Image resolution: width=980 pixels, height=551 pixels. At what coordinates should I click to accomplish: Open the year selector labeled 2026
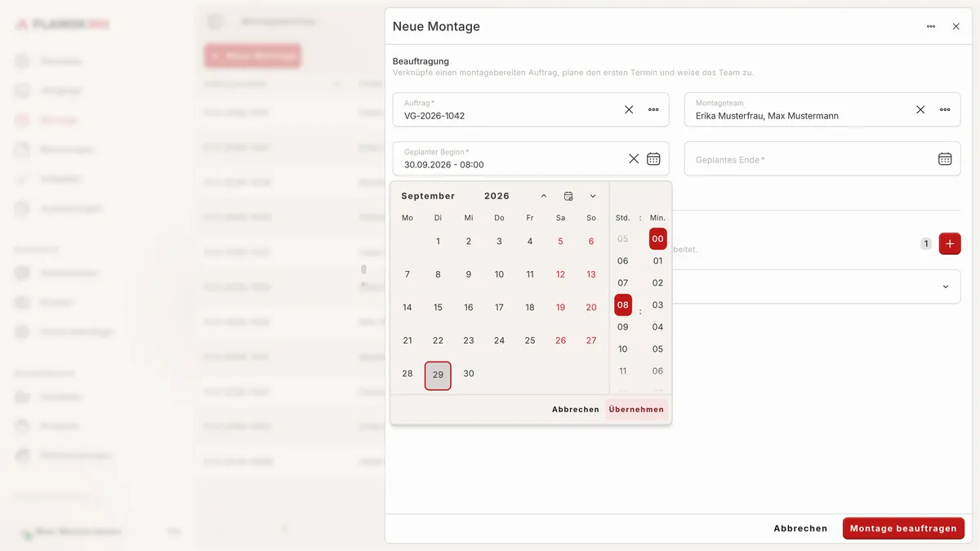pos(497,196)
